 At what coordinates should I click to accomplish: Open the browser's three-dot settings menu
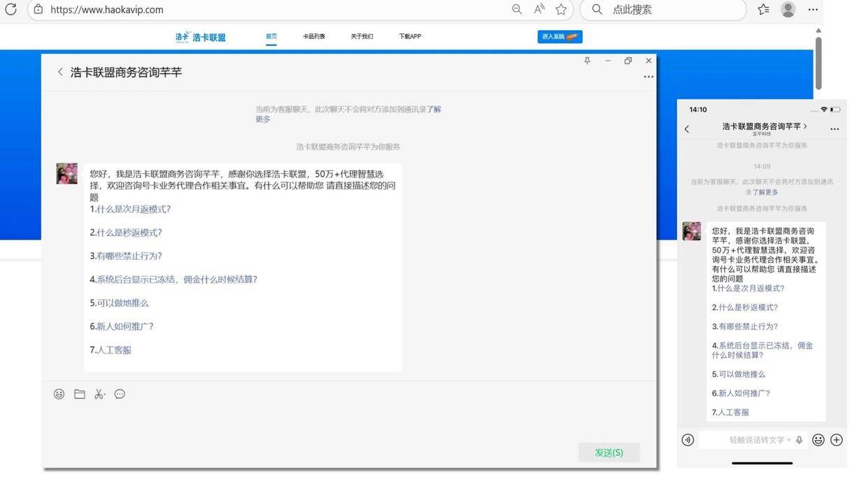tap(813, 9)
